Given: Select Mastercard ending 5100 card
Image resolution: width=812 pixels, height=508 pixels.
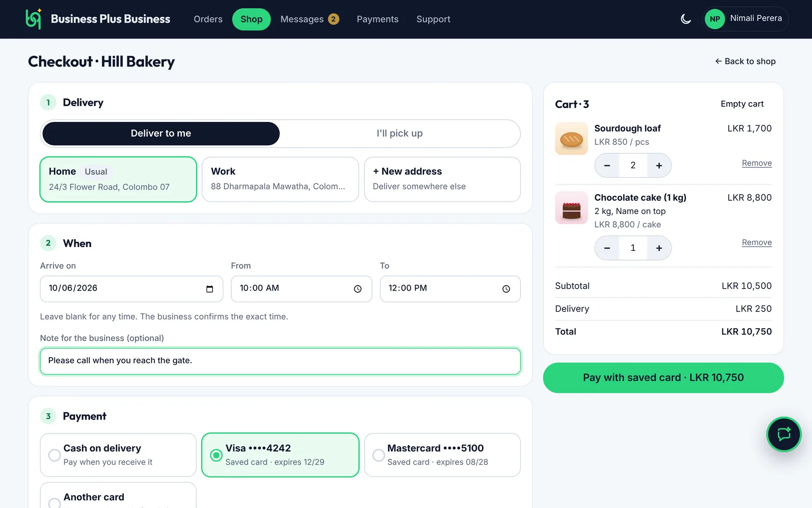Looking at the screenshot, I should tap(443, 455).
